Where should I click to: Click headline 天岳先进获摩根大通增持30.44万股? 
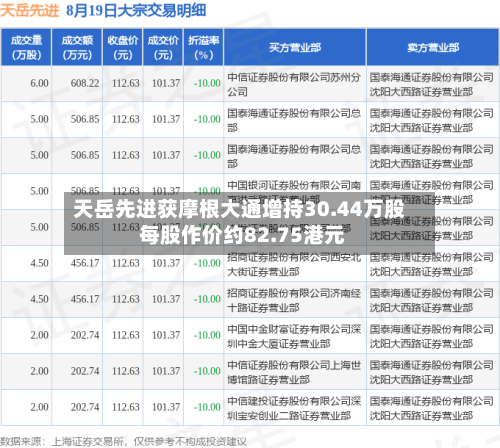click(238, 209)
